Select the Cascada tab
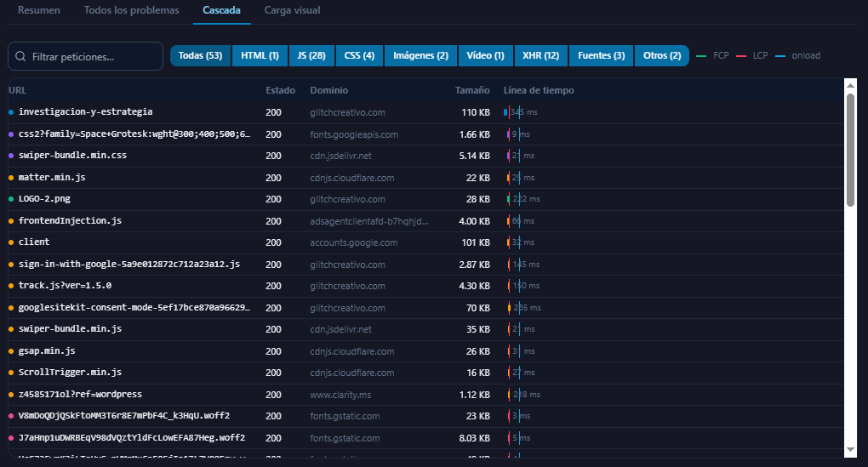Viewport: 868px width, 467px height. pos(221,10)
